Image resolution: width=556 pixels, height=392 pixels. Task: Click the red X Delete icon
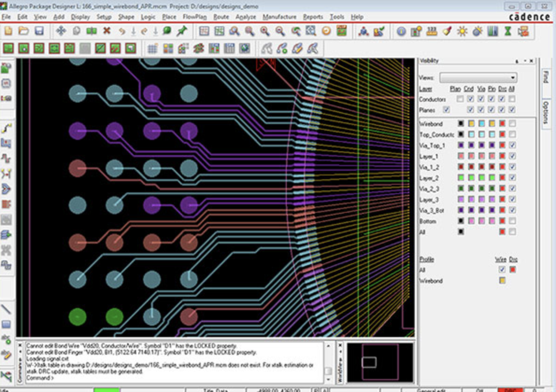[x=107, y=31]
